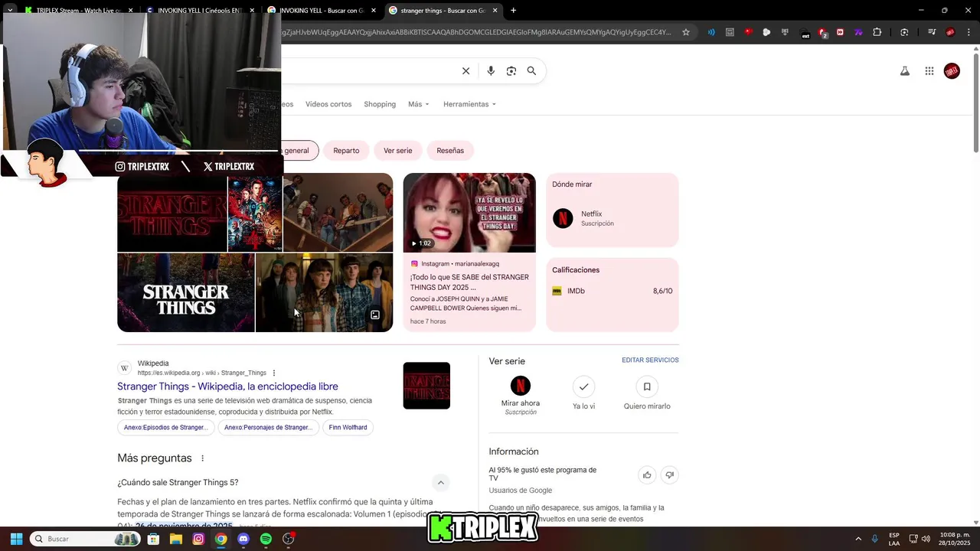This screenshot has width=980, height=551.
Task: Open OBS Studio from the taskbar
Action: (289, 539)
